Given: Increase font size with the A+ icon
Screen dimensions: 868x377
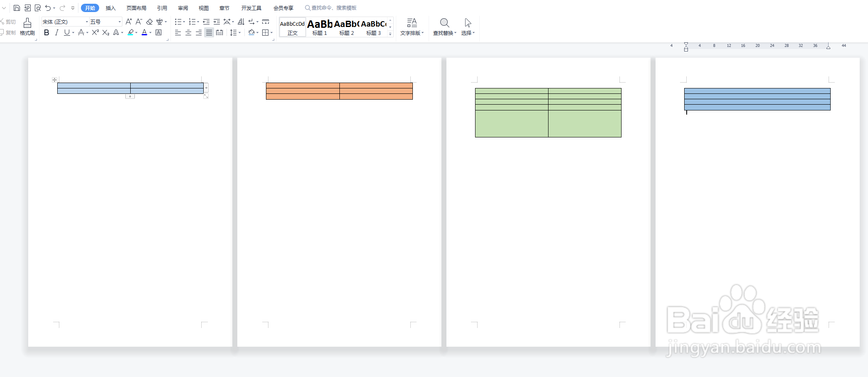Looking at the screenshot, I should tap(129, 22).
